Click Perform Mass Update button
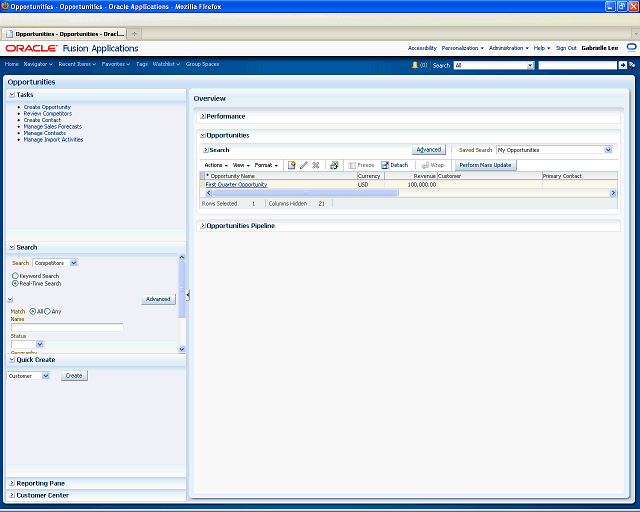The width and height of the screenshot is (640, 512). [x=485, y=165]
